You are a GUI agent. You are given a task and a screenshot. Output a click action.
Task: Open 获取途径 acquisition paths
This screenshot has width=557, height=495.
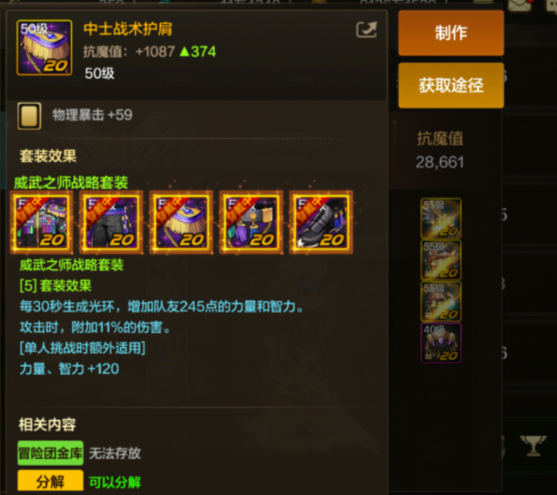click(x=451, y=85)
